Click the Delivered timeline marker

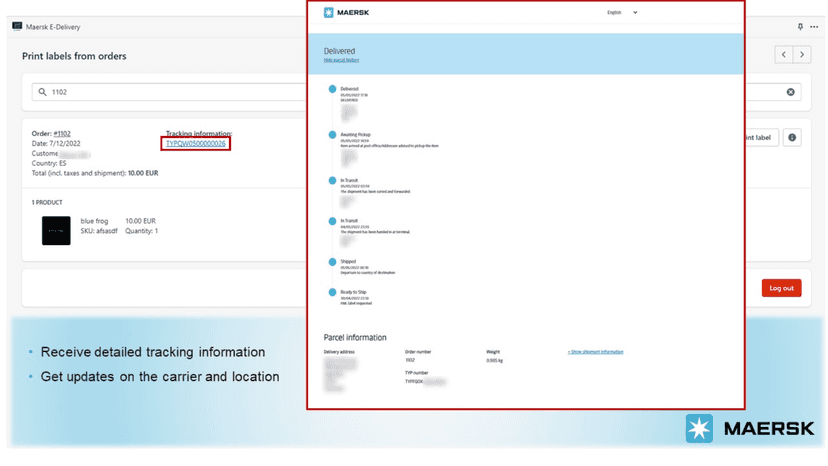(332, 89)
